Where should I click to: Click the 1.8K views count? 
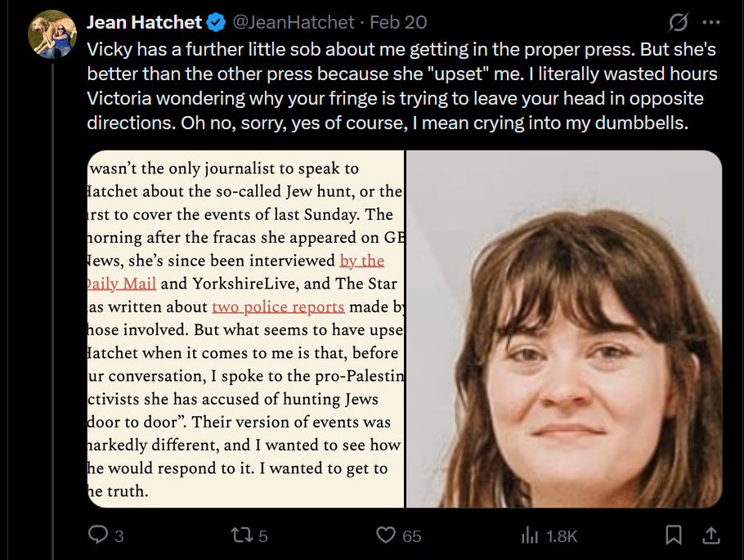[562, 536]
